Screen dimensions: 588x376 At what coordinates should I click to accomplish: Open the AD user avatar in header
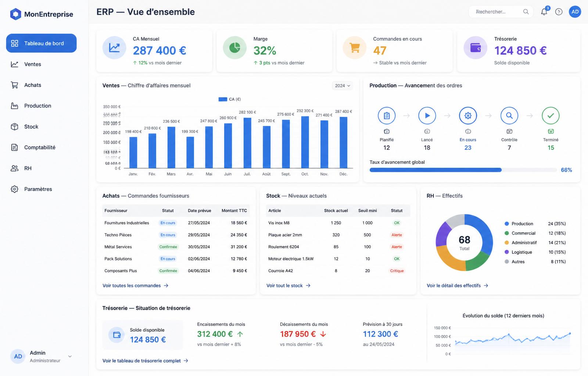click(x=575, y=12)
